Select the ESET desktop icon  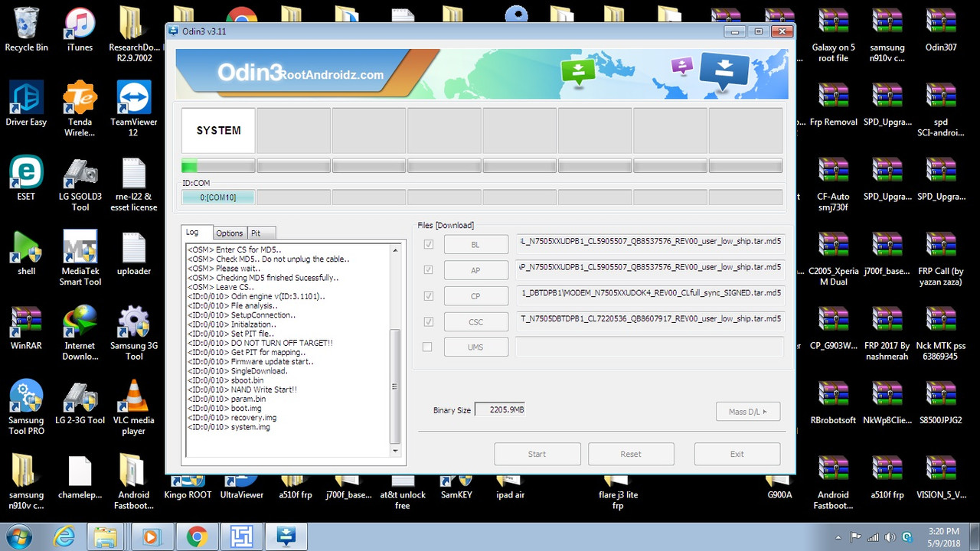point(26,178)
